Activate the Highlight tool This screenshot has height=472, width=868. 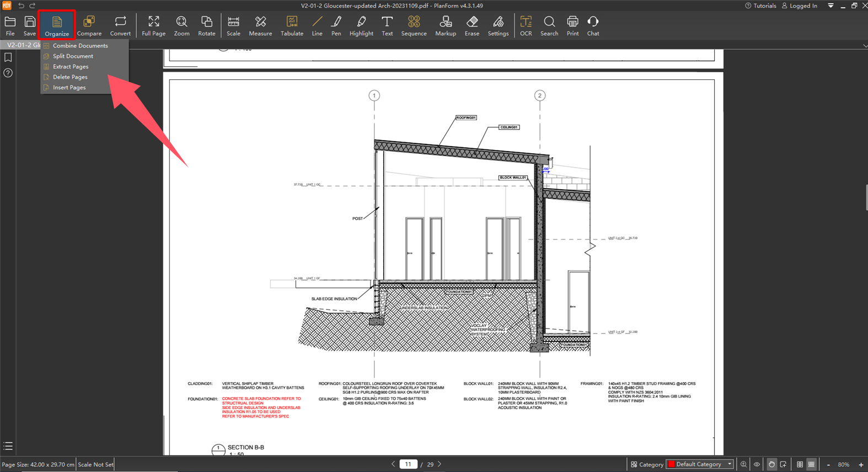pyautogui.click(x=361, y=26)
